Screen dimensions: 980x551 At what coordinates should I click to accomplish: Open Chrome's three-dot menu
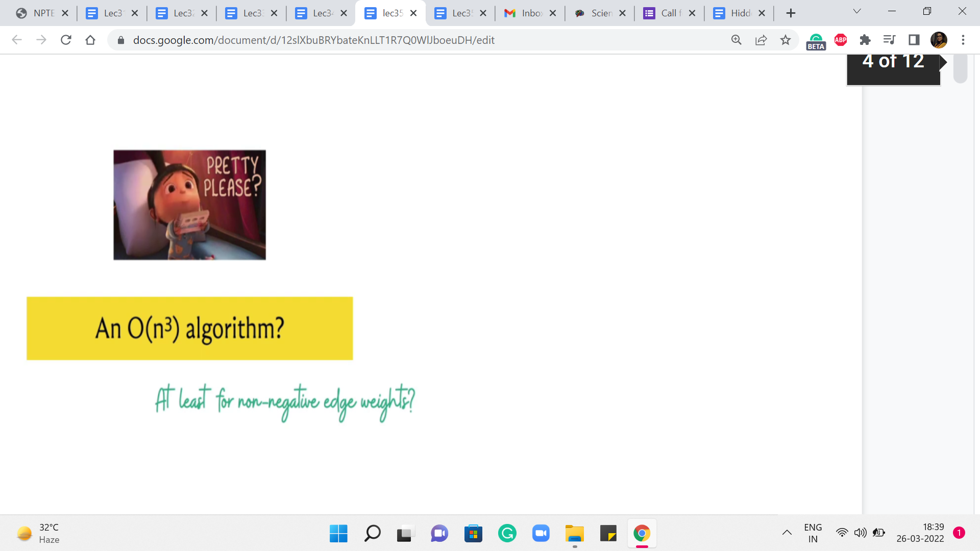coord(963,40)
